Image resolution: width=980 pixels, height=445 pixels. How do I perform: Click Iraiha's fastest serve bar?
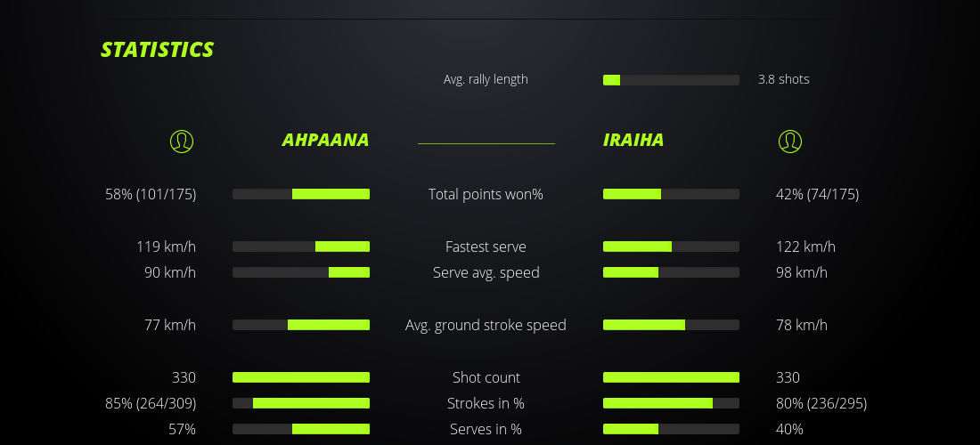671,247
